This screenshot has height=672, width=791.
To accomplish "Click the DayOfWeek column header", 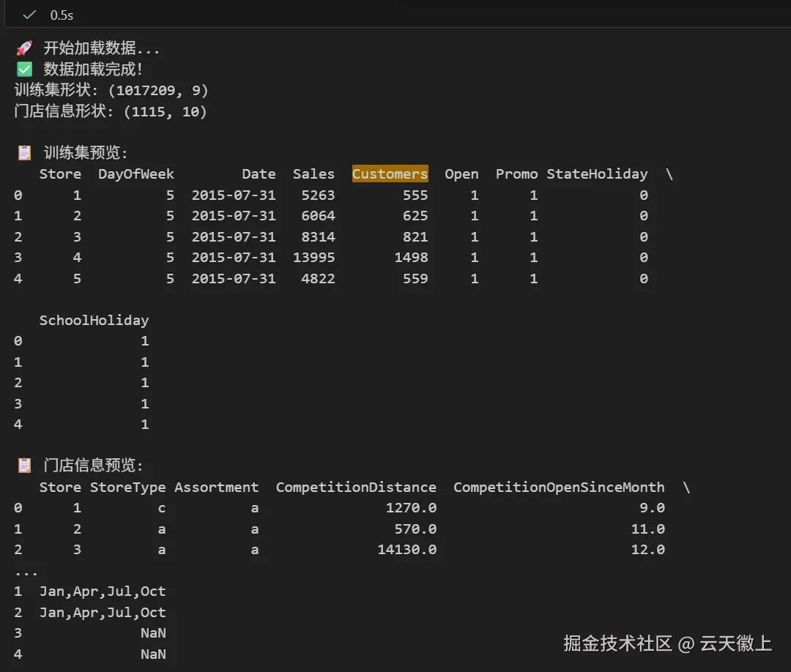I will tap(136, 174).
